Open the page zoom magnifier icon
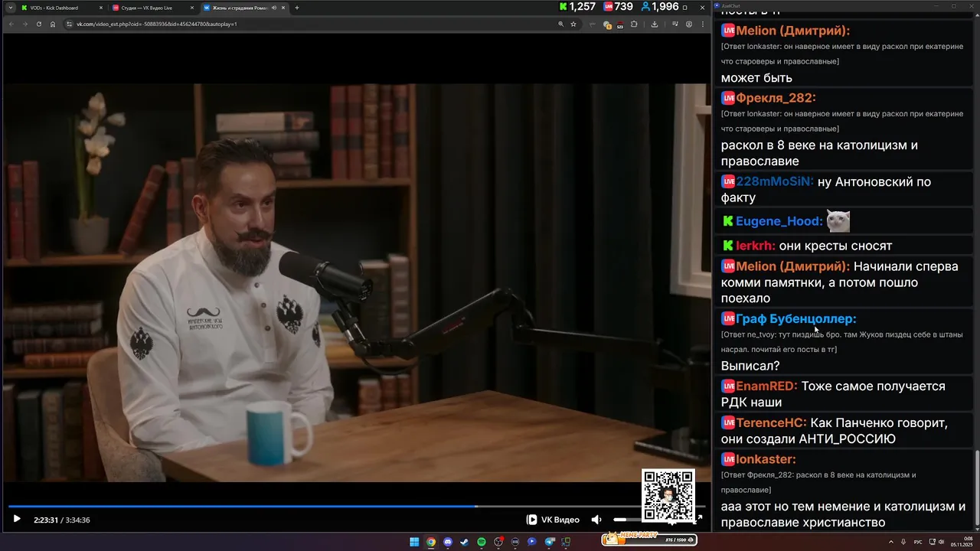The image size is (980, 551). [x=561, y=24]
